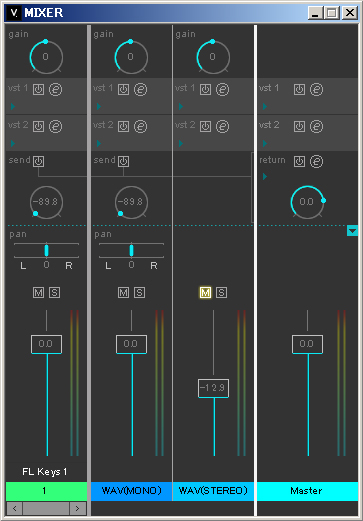The width and height of the screenshot is (363, 521).
Task: Select the WAV(MONO) channel label
Action: [x=132, y=491]
